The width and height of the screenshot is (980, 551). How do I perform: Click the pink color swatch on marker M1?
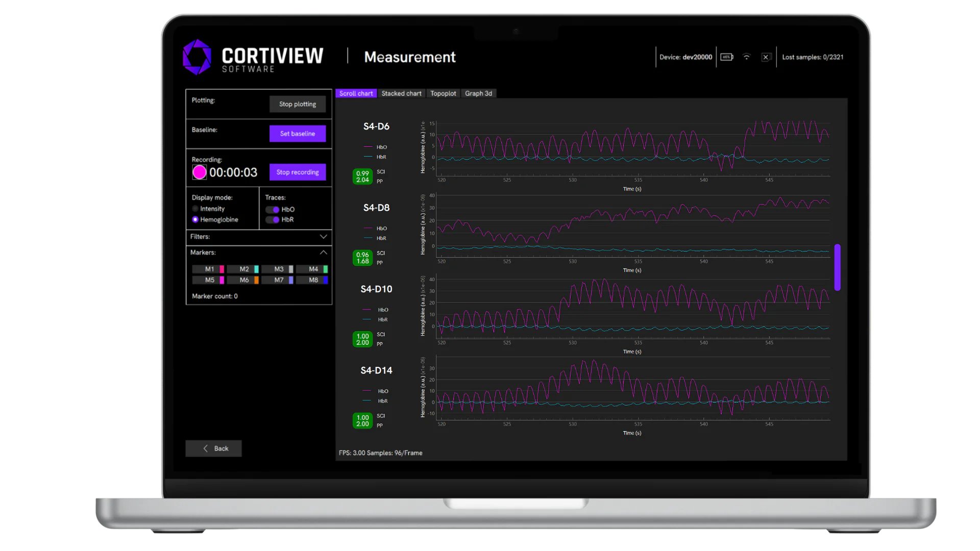(222, 269)
